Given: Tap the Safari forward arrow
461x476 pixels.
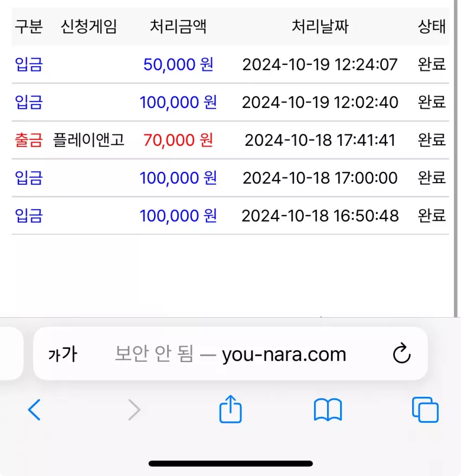Looking at the screenshot, I should click(x=134, y=410).
